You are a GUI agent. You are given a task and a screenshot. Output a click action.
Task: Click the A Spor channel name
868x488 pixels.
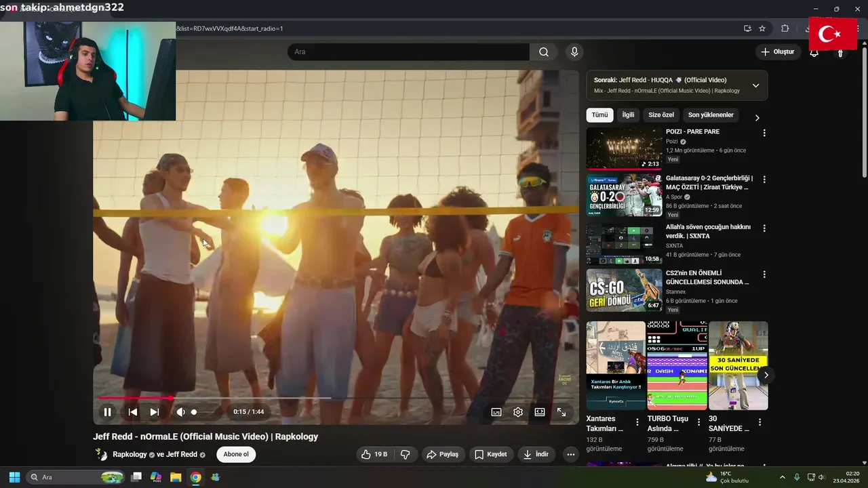tap(673, 197)
